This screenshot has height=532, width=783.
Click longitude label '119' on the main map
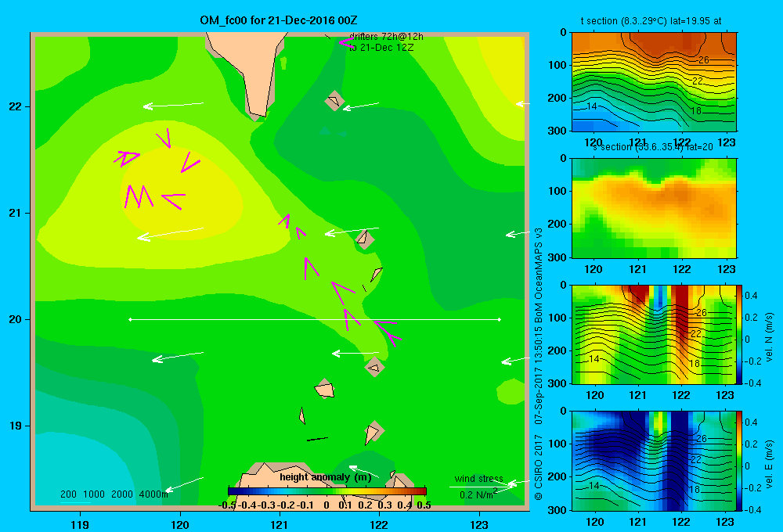click(81, 524)
